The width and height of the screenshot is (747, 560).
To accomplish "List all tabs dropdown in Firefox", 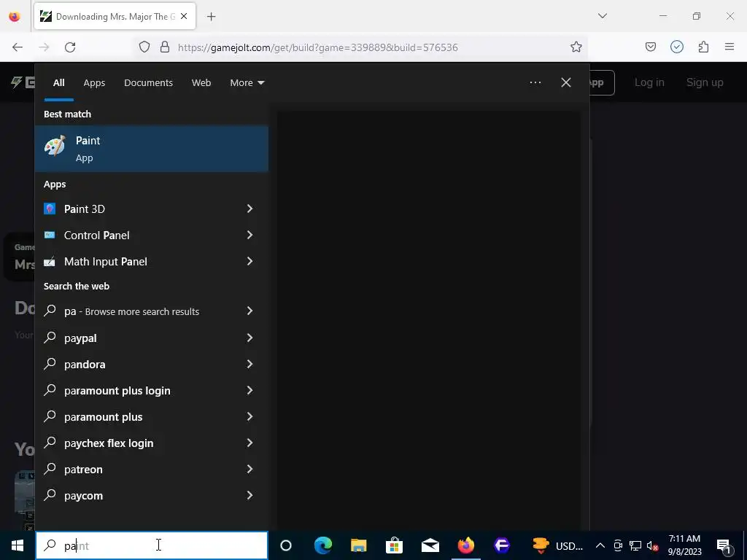I will [x=602, y=16].
